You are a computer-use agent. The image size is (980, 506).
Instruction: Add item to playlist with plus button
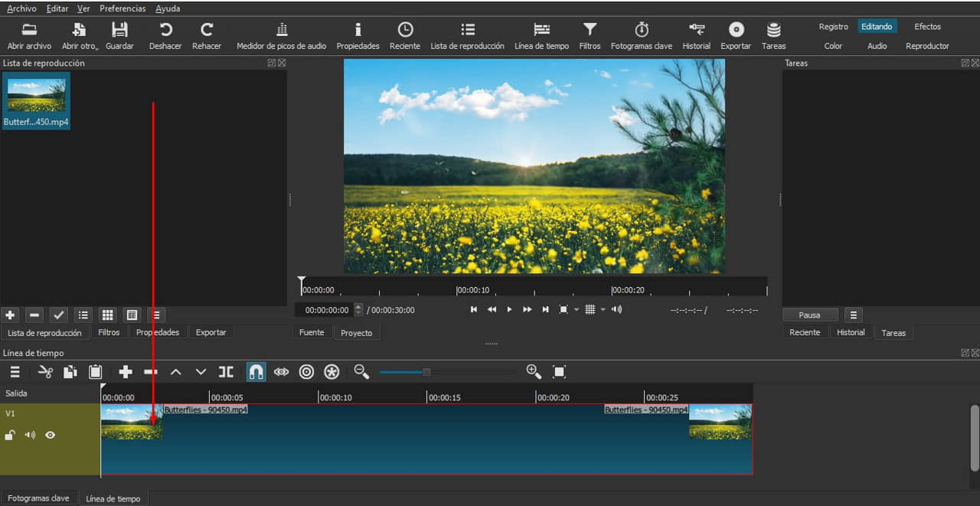[10, 315]
